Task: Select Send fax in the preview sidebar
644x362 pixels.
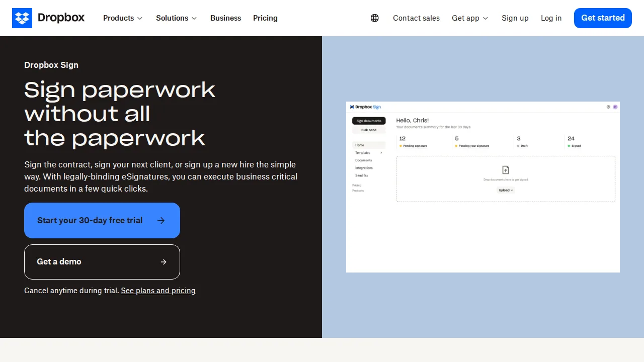Action: 362,175
